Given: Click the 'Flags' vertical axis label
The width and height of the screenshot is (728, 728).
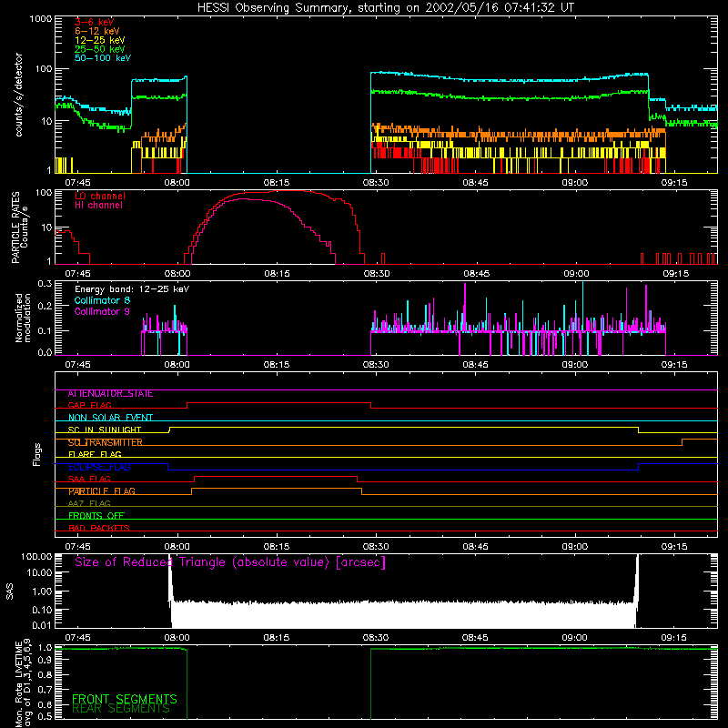Looking at the screenshot, I should click(x=37, y=454).
